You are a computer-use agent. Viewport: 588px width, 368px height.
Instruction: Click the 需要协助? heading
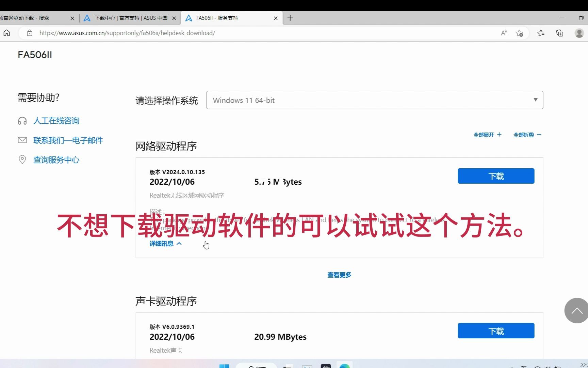38,98
